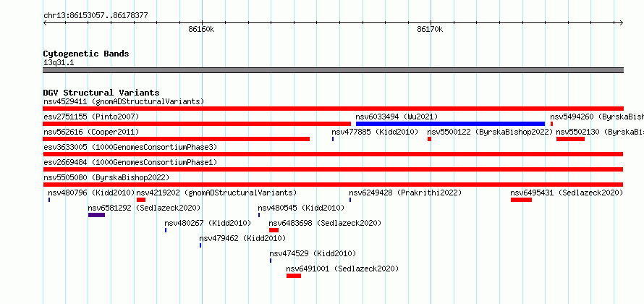Open the nsv6033494 (Wu2021) variant label
The height and width of the screenshot is (304, 644).
point(397,117)
